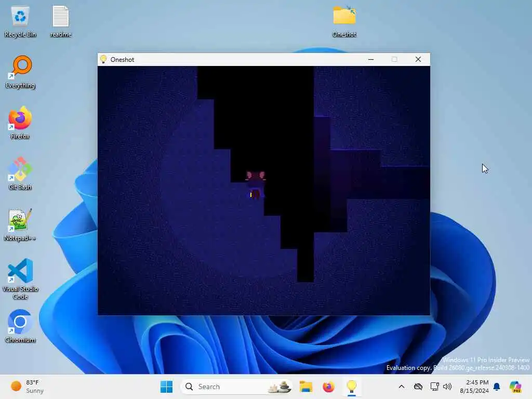Open Firefox from the taskbar
532x399 pixels.
point(328,387)
